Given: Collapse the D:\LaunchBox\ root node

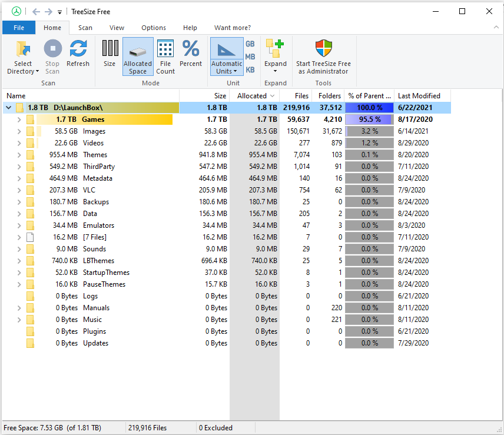Looking at the screenshot, I should (x=9, y=108).
